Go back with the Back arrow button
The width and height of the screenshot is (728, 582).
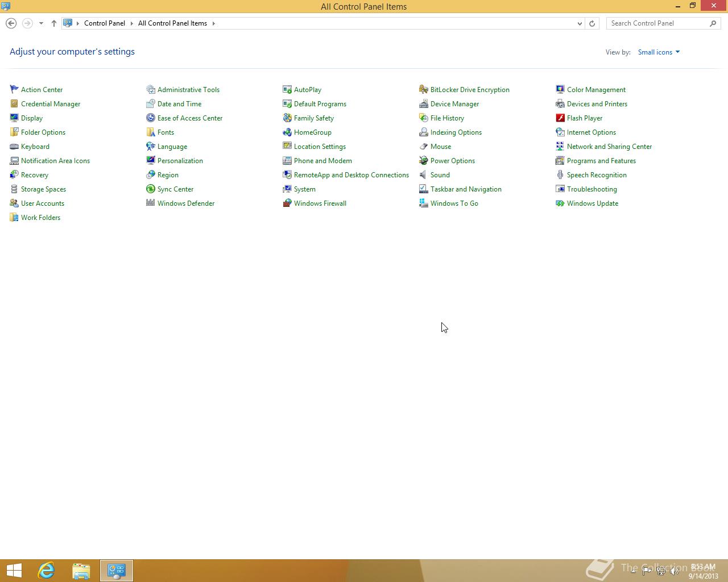pos(11,23)
